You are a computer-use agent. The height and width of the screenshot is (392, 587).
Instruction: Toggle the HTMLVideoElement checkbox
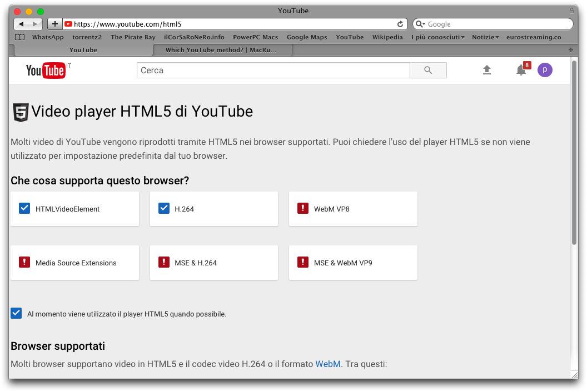click(24, 208)
